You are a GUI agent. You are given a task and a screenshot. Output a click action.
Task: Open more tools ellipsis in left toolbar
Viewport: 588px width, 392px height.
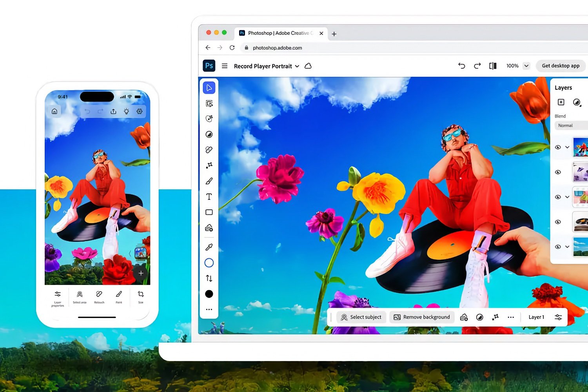point(209,309)
